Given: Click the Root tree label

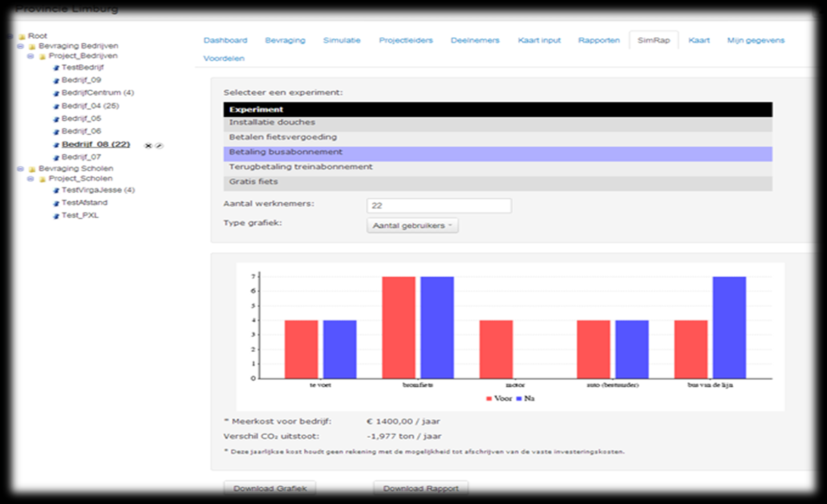Looking at the screenshot, I should pyautogui.click(x=38, y=36).
